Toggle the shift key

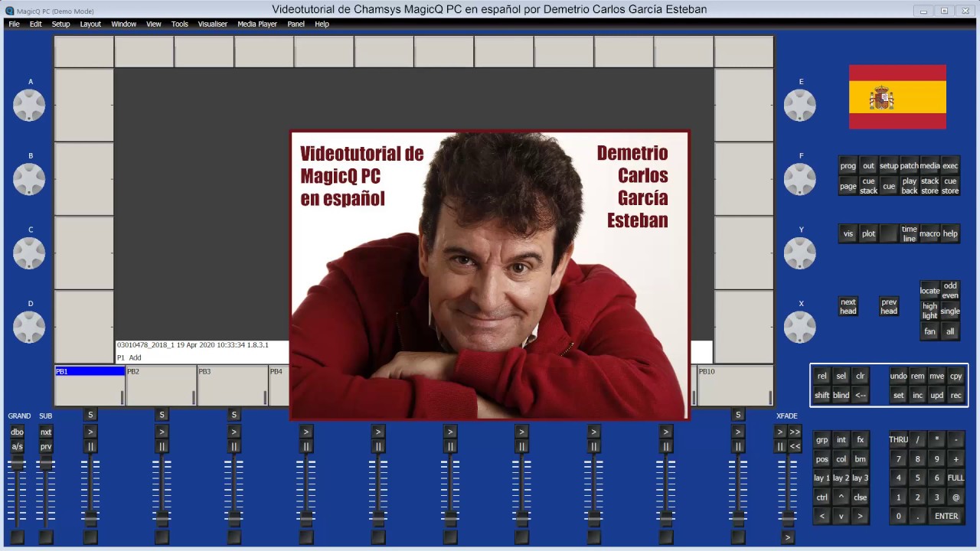click(822, 396)
